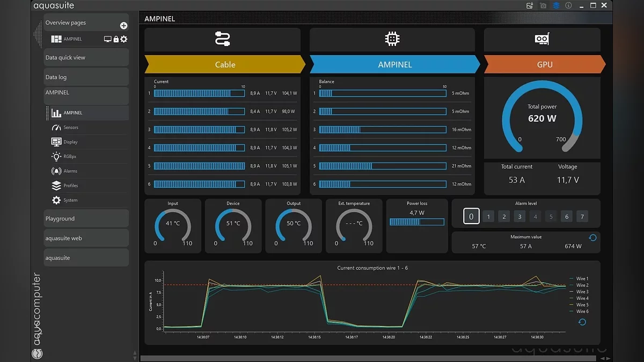Click the System gear icon

pos(56,200)
